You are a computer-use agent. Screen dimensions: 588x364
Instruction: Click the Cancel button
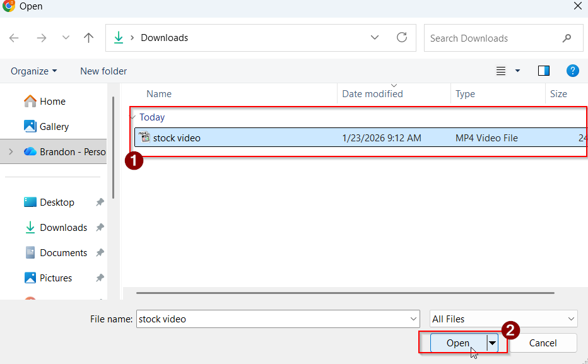[543, 343]
